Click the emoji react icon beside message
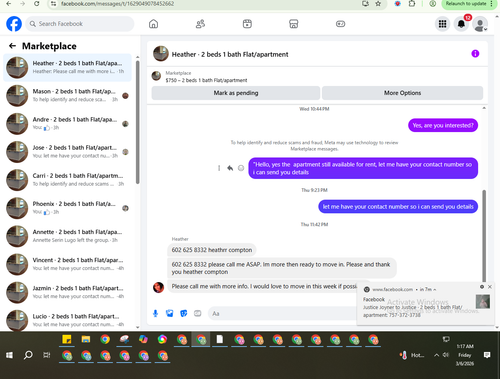This screenshot has height=379, width=500. click(241, 168)
